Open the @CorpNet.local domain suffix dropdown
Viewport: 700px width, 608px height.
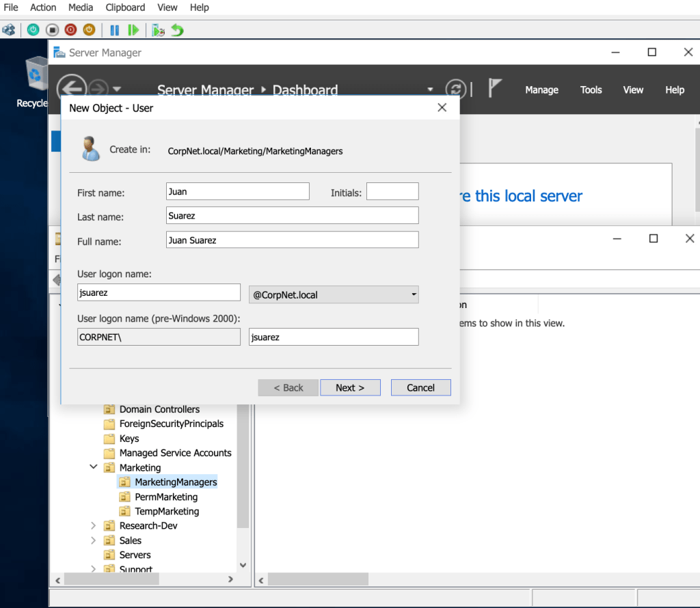[x=413, y=295]
